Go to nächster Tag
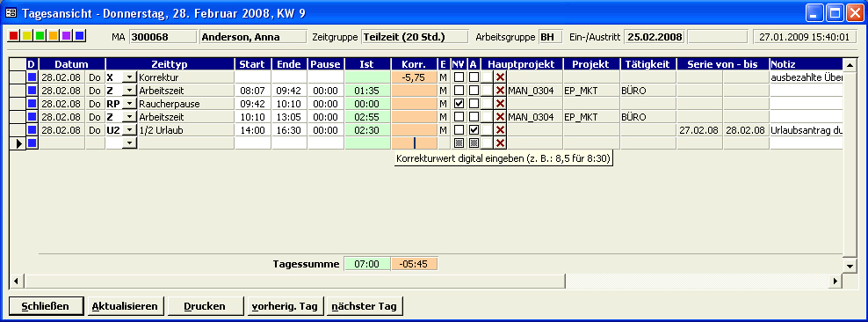This screenshot has height=322, width=868. (x=365, y=306)
